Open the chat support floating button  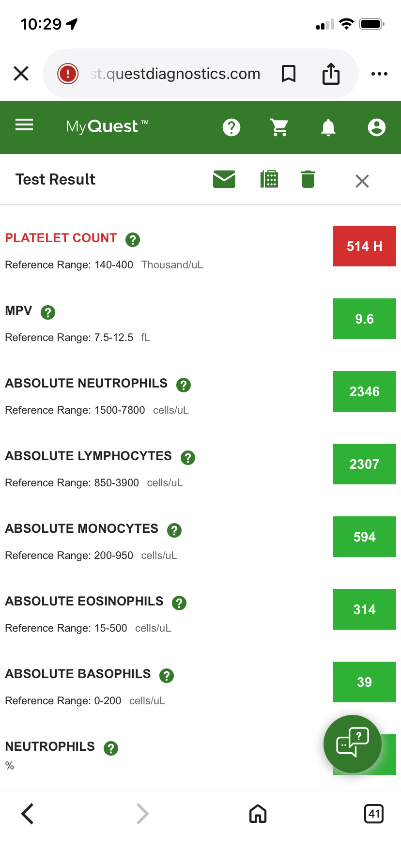pyautogui.click(x=353, y=744)
